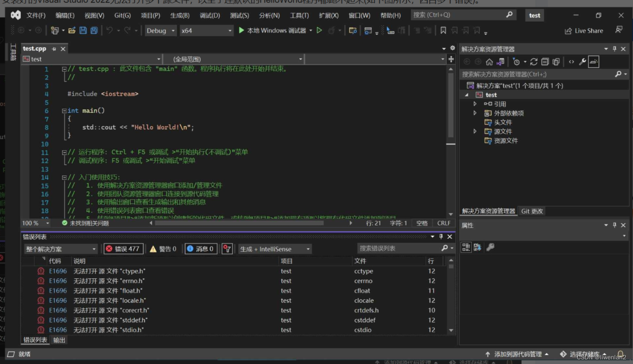The height and width of the screenshot is (364, 633).
Task: Open properties wrench in Solution Explorer
Action: [582, 62]
